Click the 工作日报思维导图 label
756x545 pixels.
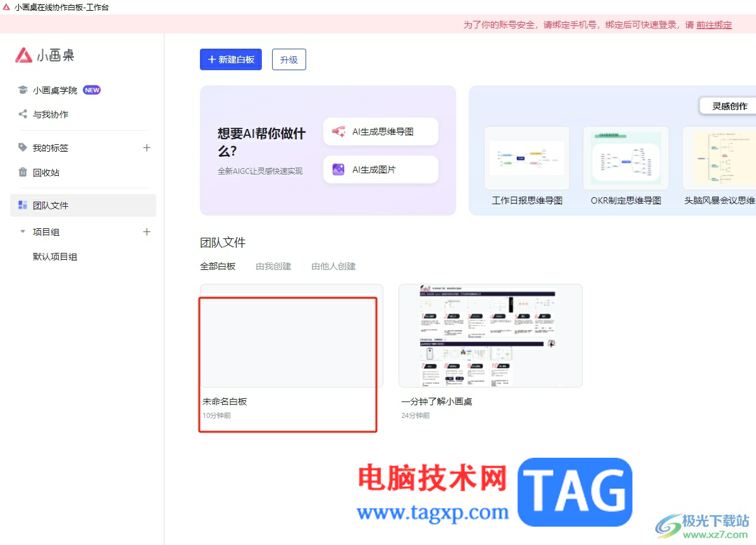pyautogui.click(x=527, y=200)
